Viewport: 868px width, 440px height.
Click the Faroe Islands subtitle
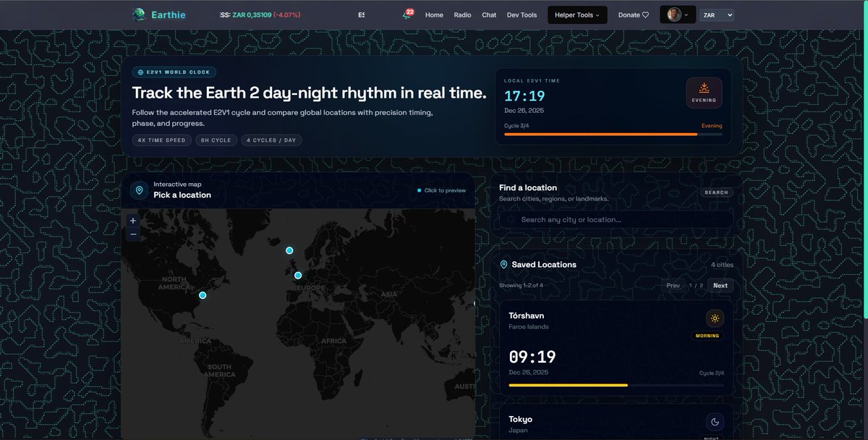529,326
